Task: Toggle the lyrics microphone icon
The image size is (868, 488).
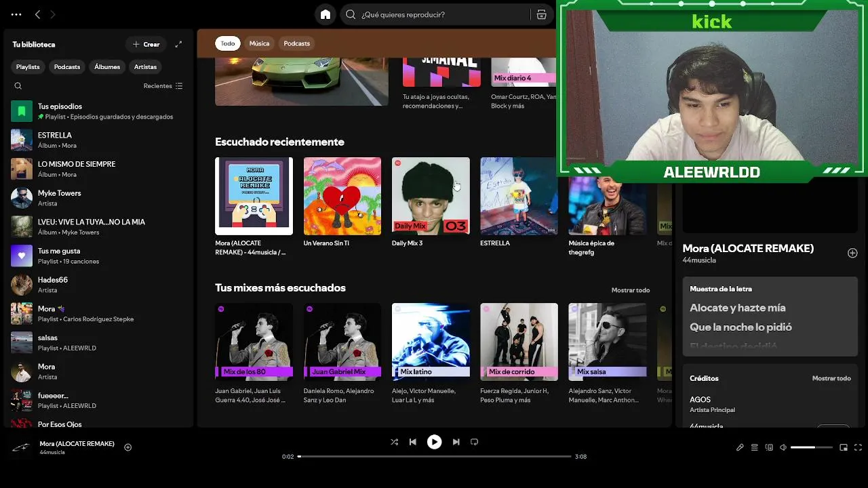Action: point(740,447)
